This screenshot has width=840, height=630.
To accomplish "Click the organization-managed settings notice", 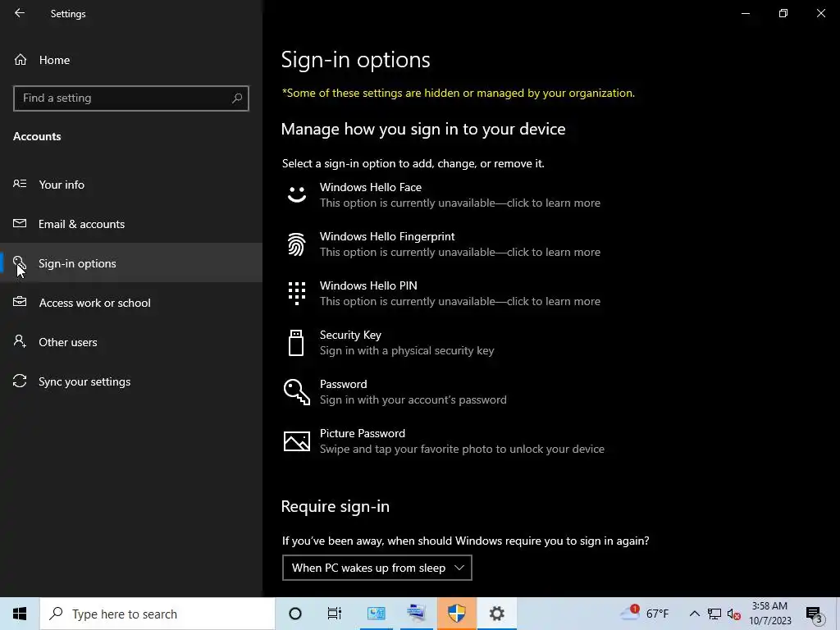I will click(x=459, y=94).
